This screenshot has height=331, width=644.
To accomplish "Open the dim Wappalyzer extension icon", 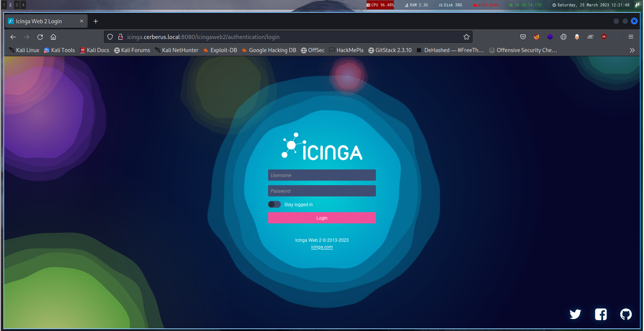I will point(617,37).
